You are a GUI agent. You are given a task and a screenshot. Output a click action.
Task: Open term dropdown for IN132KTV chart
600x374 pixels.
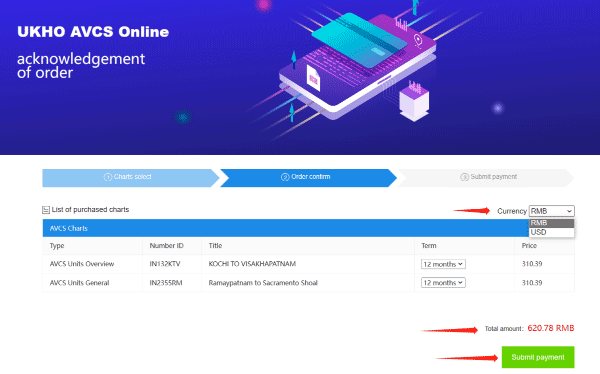tap(443, 264)
